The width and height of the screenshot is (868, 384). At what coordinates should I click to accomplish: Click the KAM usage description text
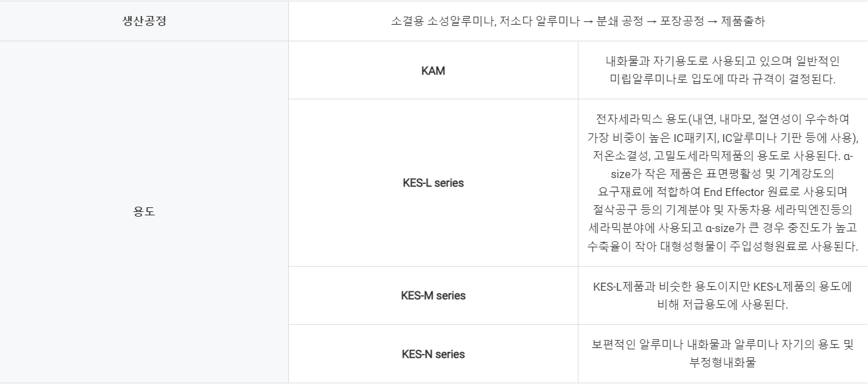(x=723, y=71)
